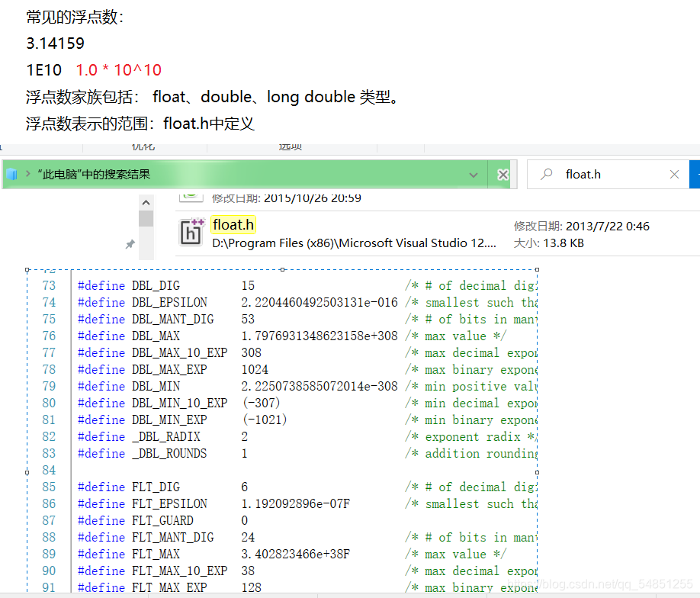Viewport: 700px width, 598px height.
Task: Expand the address bar history dropdown
Action: click(474, 175)
